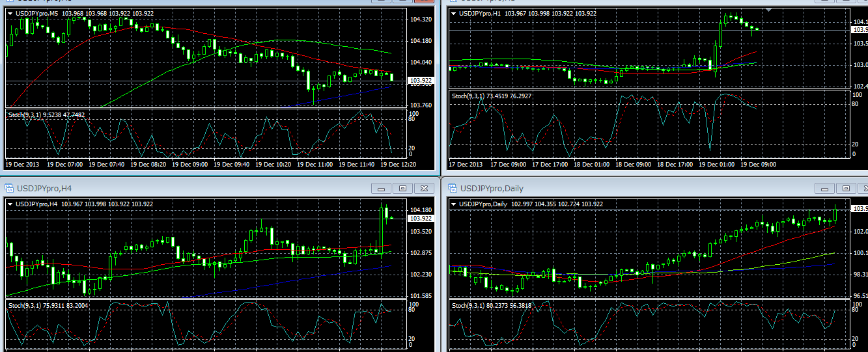Click the 19 Dec 09:00 time on M5 axis
This screenshot has height=352, width=868.
(191, 165)
